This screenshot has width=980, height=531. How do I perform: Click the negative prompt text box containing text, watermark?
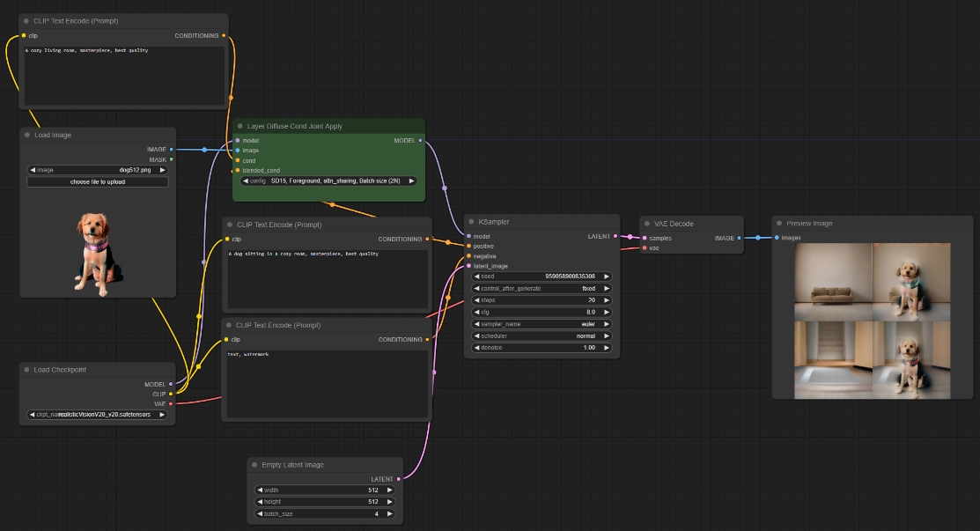(327, 383)
